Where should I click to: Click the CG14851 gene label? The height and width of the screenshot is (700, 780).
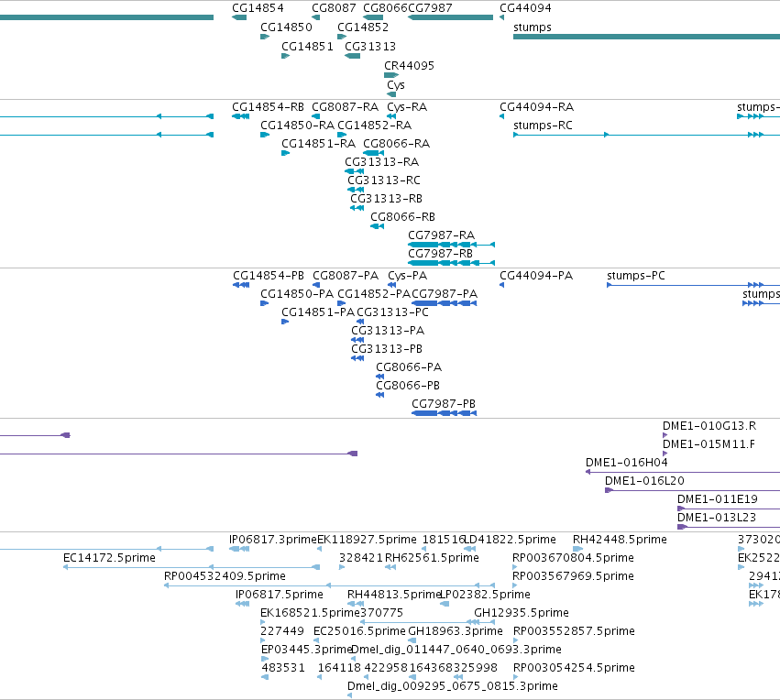point(307,46)
